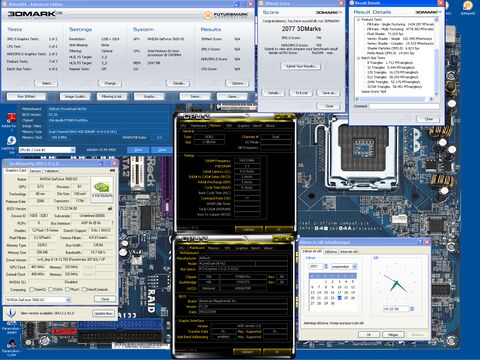The width and height of the screenshot is (480, 360).
Task: Toggle the CUDA checkbox in GPU-Z
Action: pos(51,289)
